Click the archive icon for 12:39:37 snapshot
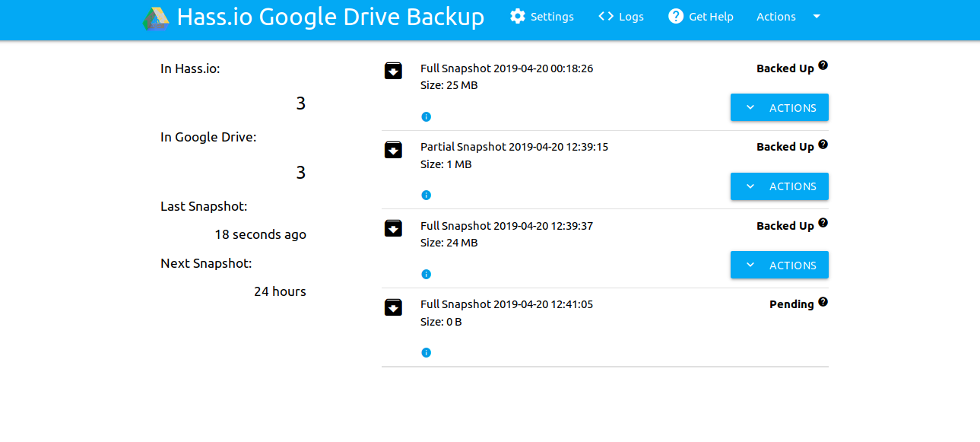980x442 pixels. 393,228
